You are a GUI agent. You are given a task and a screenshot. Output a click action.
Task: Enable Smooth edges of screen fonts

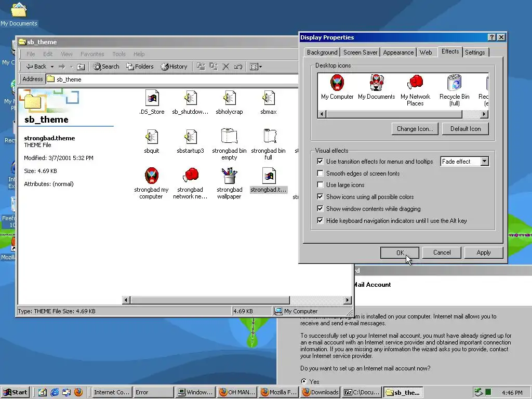(x=320, y=173)
